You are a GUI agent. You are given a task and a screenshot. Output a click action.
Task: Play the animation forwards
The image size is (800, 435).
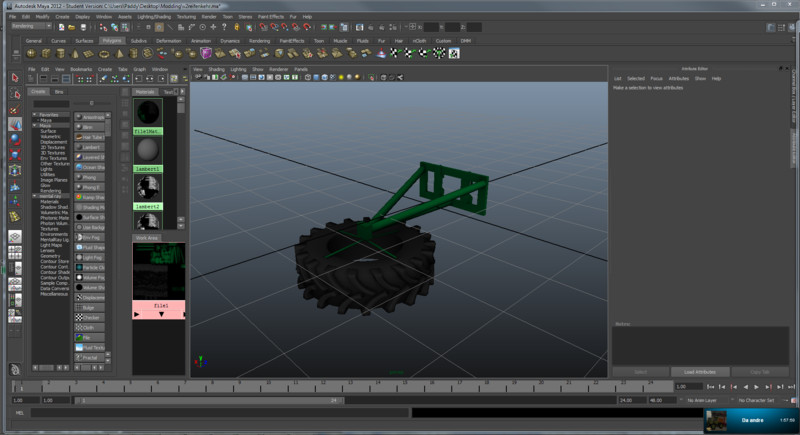tap(757, 387)
